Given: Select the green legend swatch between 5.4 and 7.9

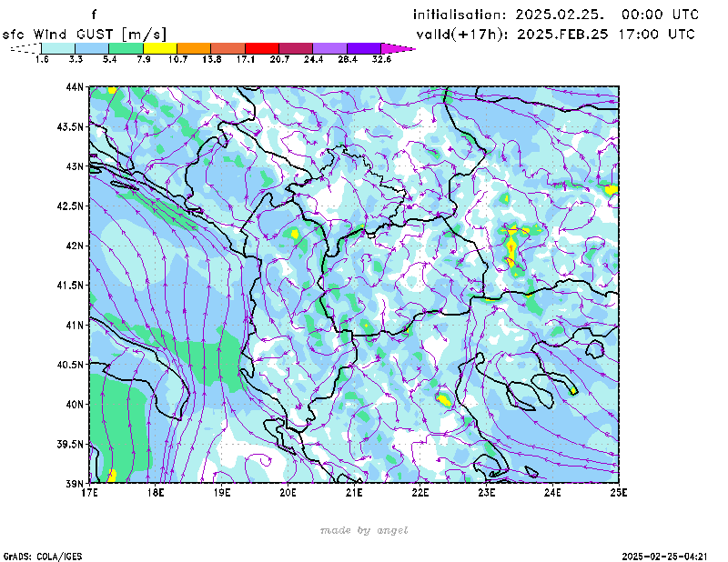Looking at the screenshot, I should [126, 47].
